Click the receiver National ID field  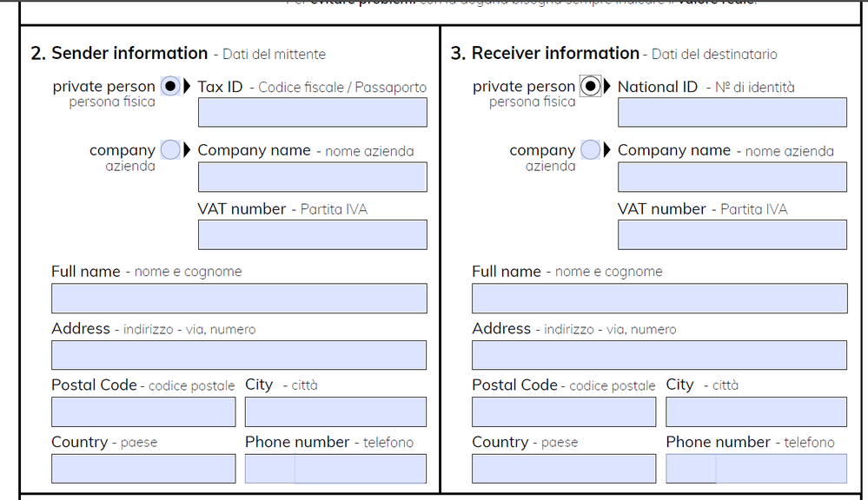click(x=732, y=112)
